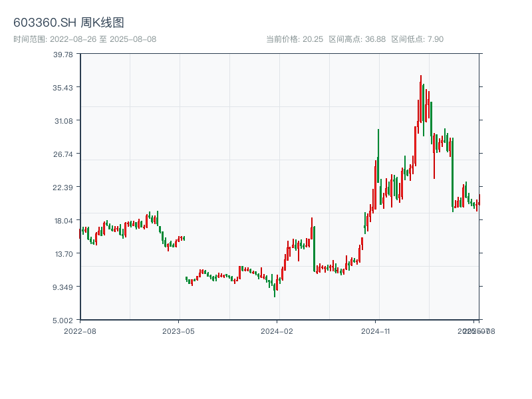Click y-axis label 13.70

[x=64, y=254]
